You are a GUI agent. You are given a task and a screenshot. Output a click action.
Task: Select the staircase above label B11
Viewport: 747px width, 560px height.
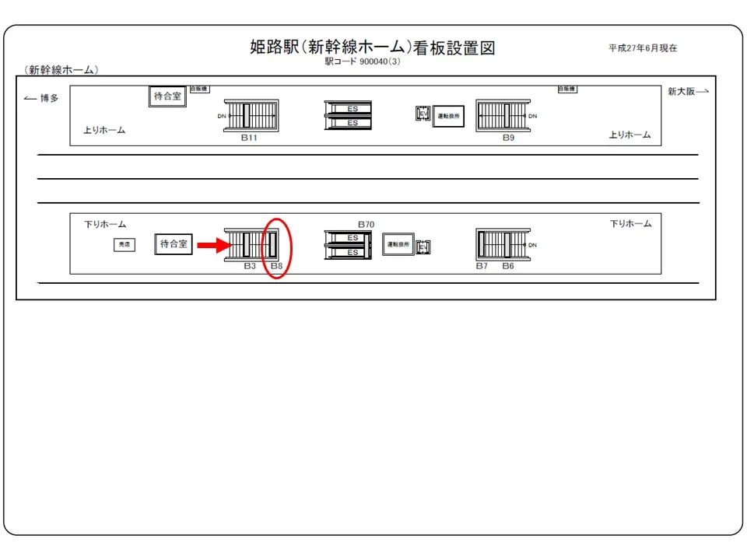point(251,114)
